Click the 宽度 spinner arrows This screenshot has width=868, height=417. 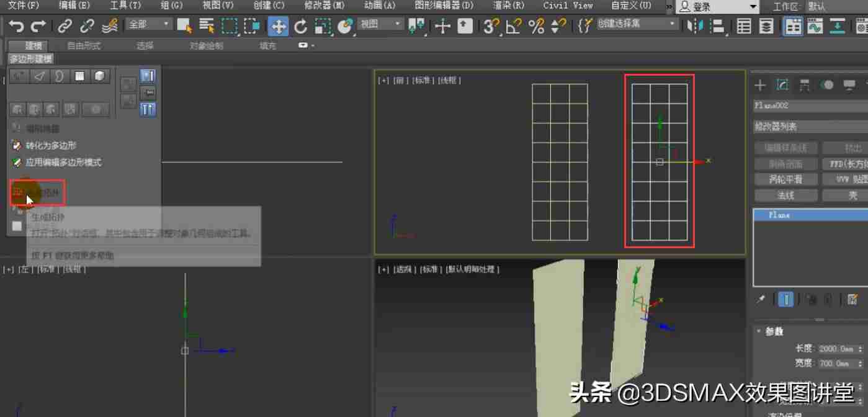[x=860, y=364]
